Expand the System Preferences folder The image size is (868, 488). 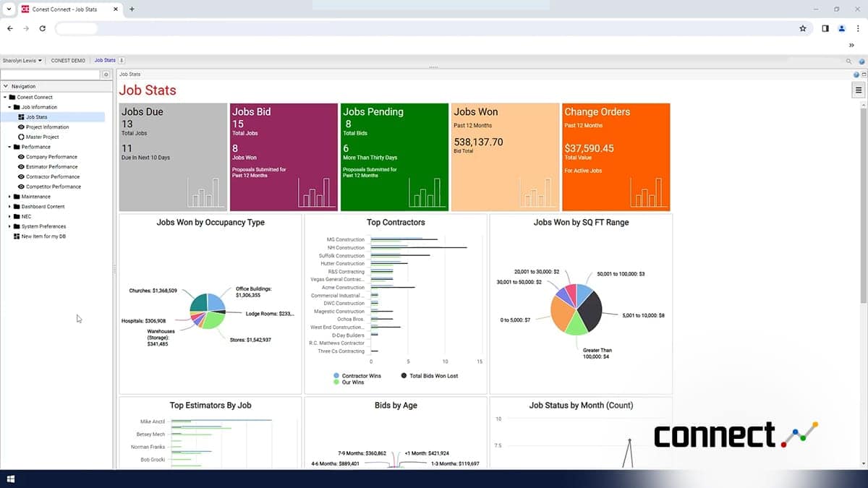tap(10, 226)
